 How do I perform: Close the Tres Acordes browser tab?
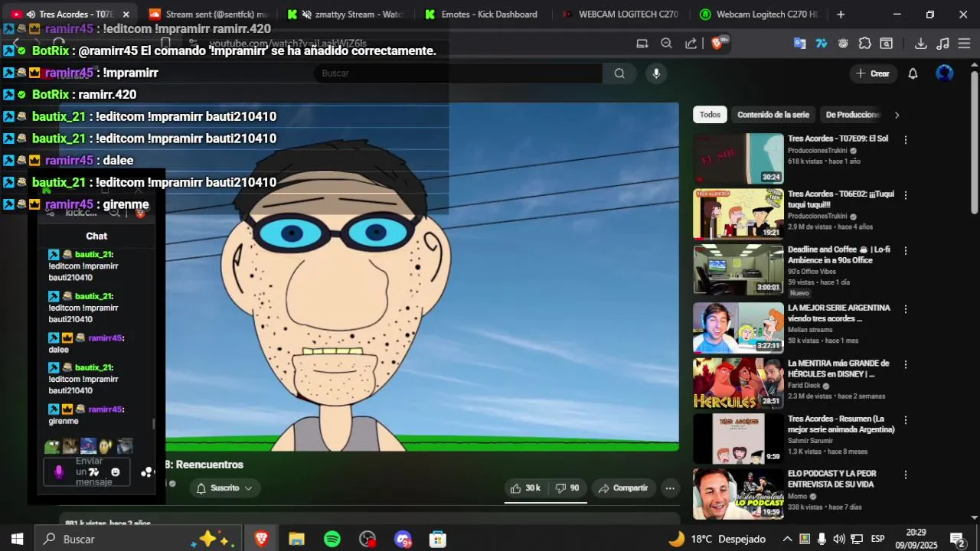(126, 15)
